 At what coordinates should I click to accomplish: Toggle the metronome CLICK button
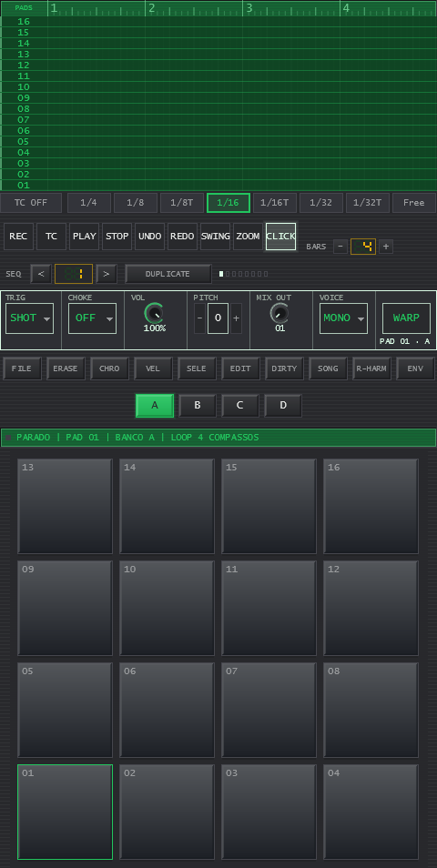(x=280, y=237)
